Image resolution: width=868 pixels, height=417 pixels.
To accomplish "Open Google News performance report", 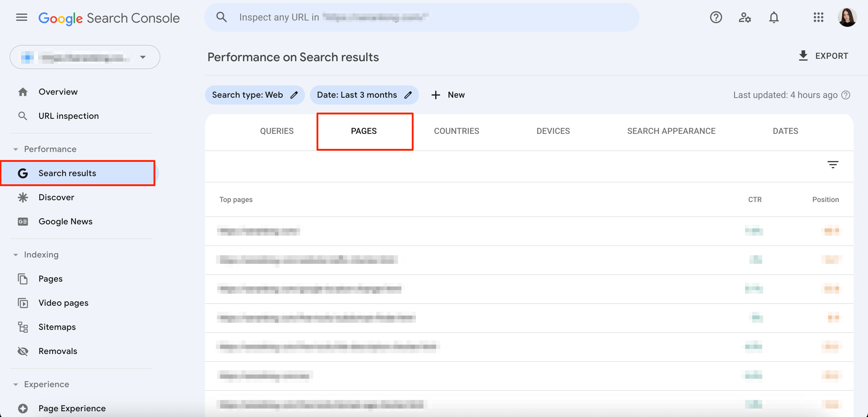I will 65,221.
